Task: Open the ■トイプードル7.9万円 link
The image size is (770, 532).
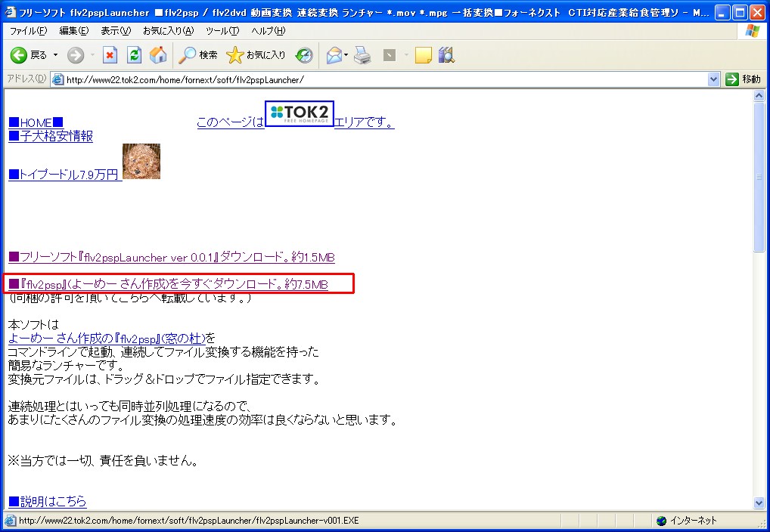Action: [x=64, y=175]
